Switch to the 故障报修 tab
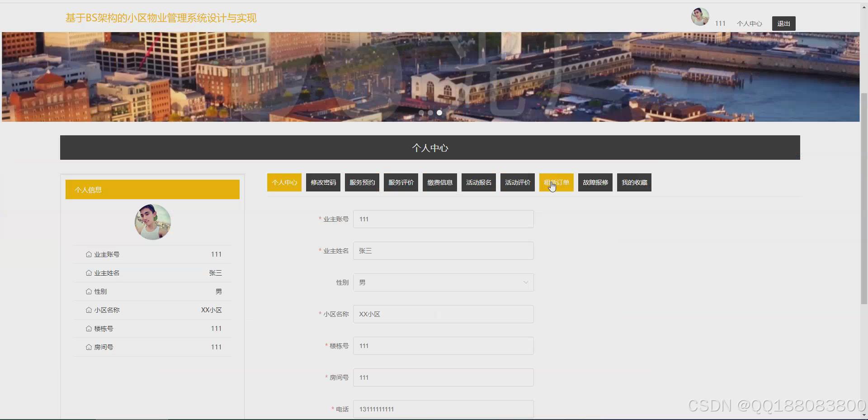This screenshot has height=420, width=868. [x=595, y=182]
